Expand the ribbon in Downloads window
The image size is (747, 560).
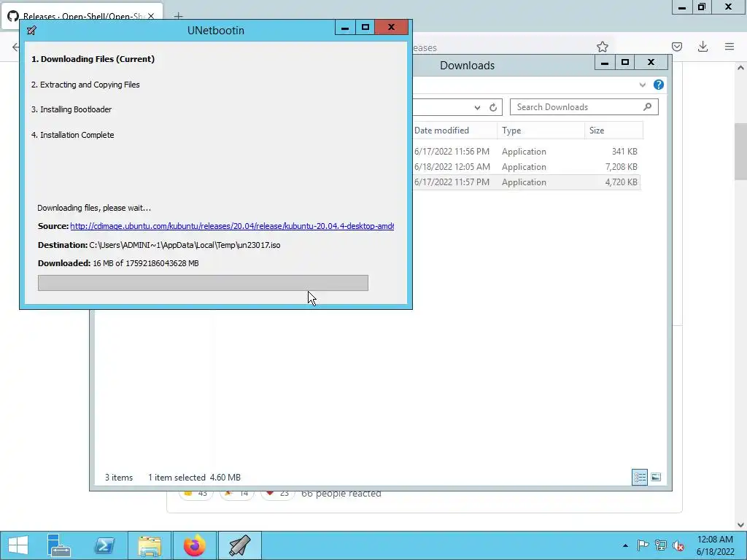[x=642, y=85]
